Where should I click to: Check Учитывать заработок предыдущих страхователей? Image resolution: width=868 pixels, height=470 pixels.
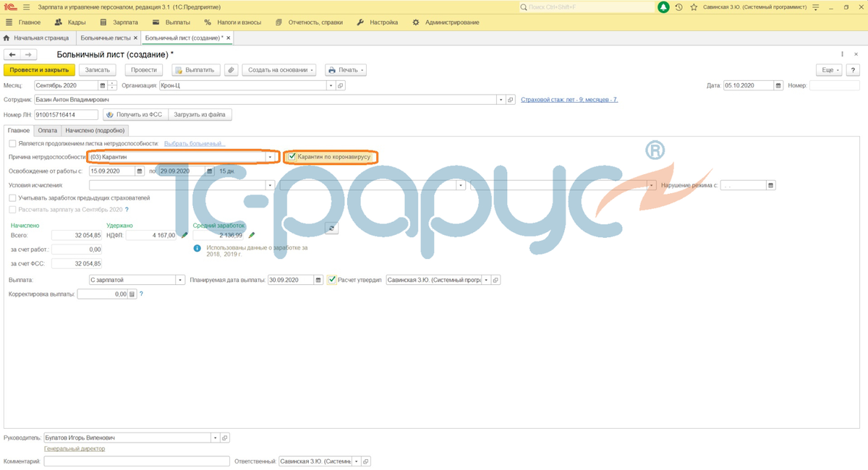point(12,198)
